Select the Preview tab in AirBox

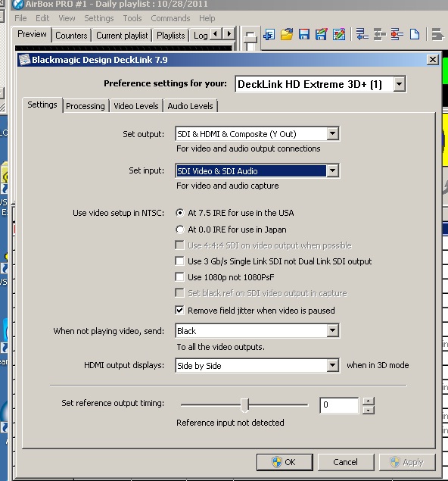click(x=32, y=34)
